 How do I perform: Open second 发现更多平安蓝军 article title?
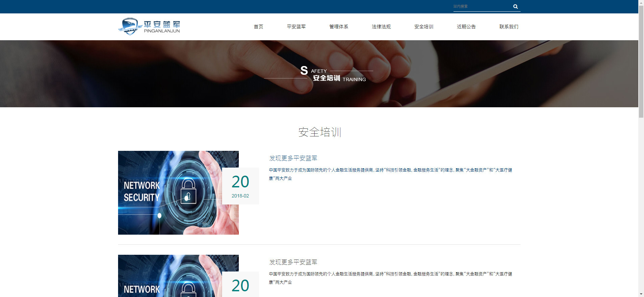tap(293, 262)
